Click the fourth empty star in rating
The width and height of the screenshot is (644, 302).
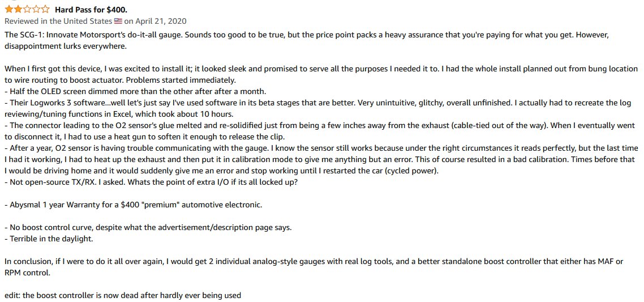(36, 9)
